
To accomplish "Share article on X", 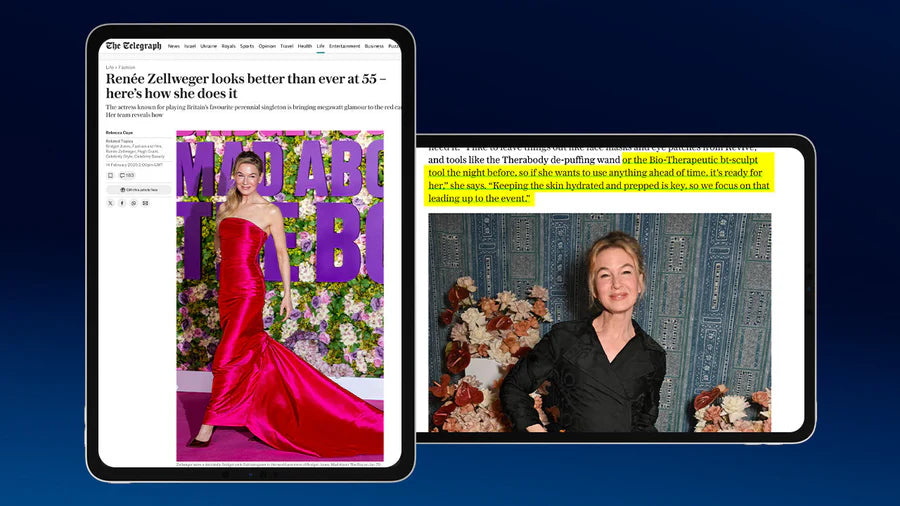I will (x=110, y=203).
